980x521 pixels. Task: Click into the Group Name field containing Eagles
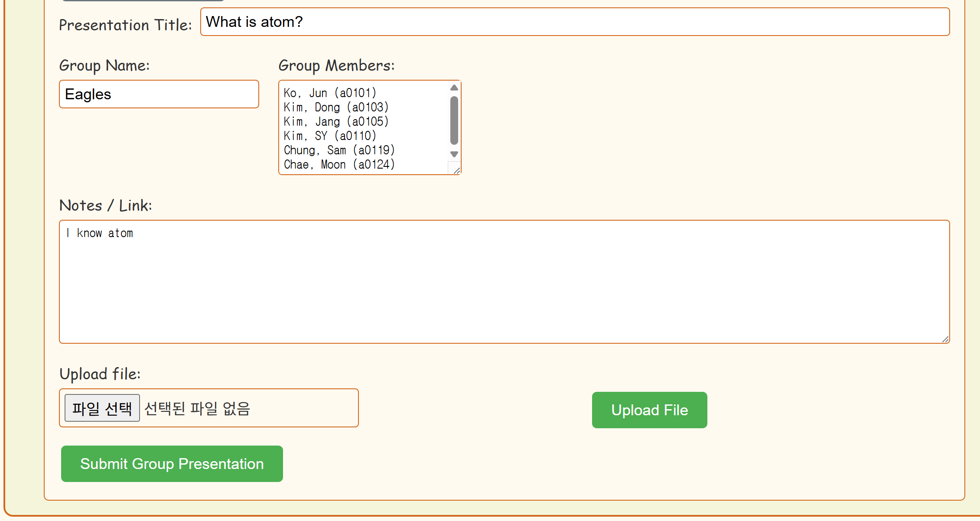[x=159, y=94]
